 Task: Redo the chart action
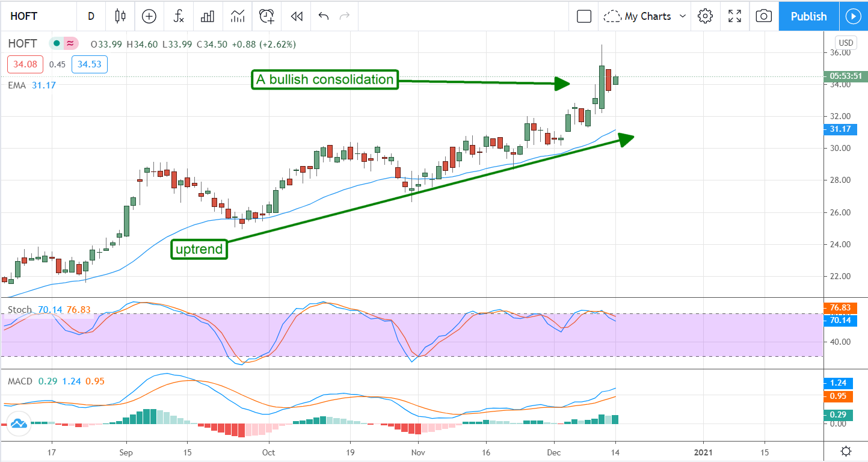[345, 16]
